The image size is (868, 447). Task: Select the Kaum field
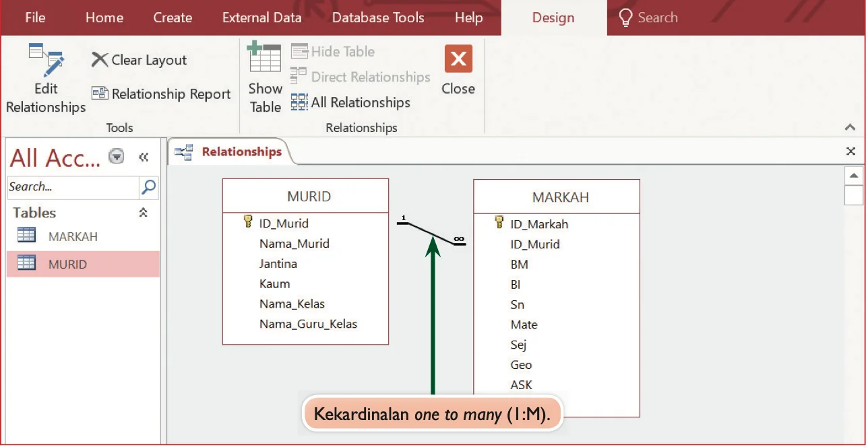tap(275, 284)
